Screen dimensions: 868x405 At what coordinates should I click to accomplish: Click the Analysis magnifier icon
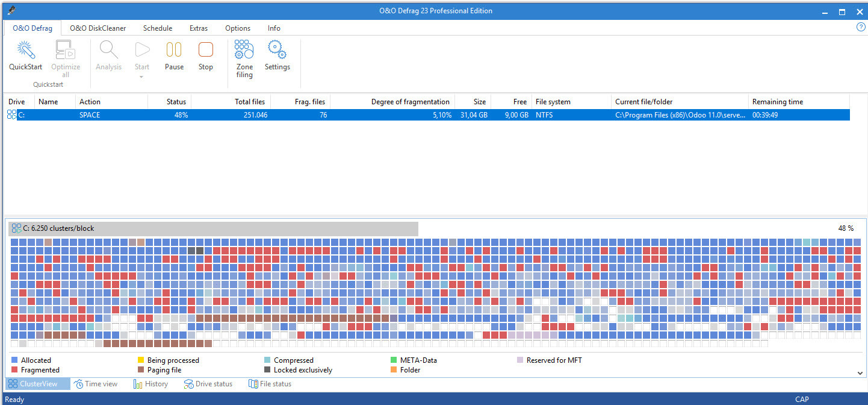coord(108,49)
